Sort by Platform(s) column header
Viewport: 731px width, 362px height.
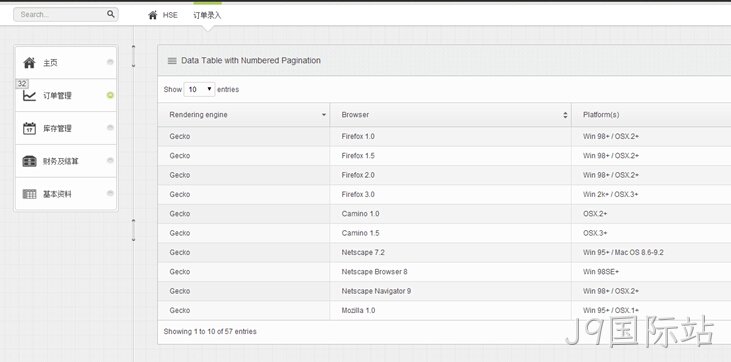point(651,115)
